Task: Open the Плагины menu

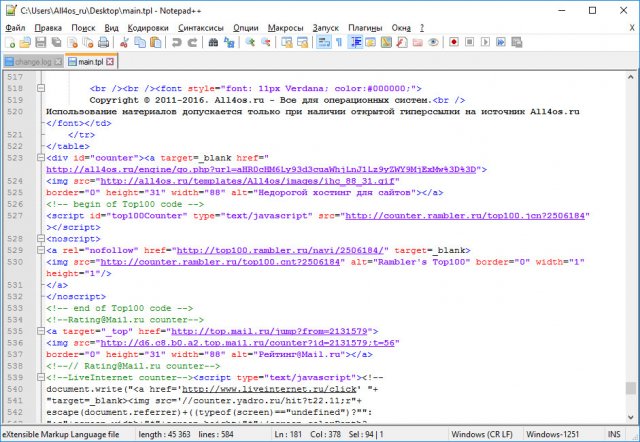Action: click(x=365, y=28)
